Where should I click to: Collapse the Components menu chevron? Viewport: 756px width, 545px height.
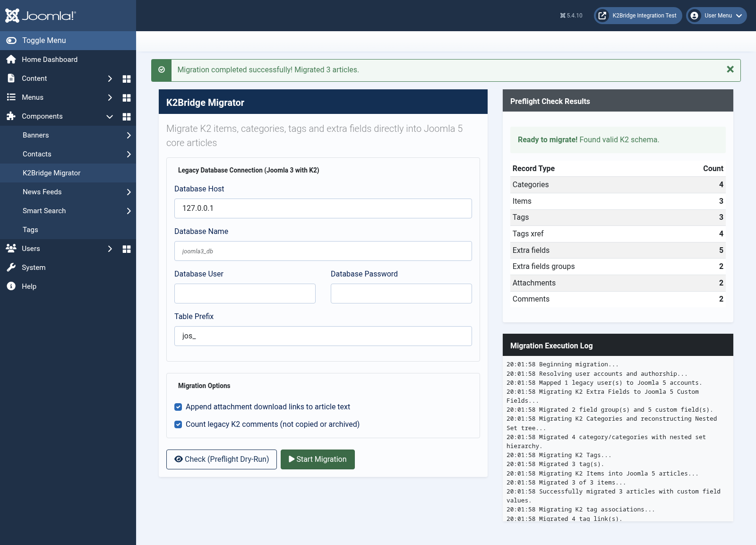[x=110, y=117]
